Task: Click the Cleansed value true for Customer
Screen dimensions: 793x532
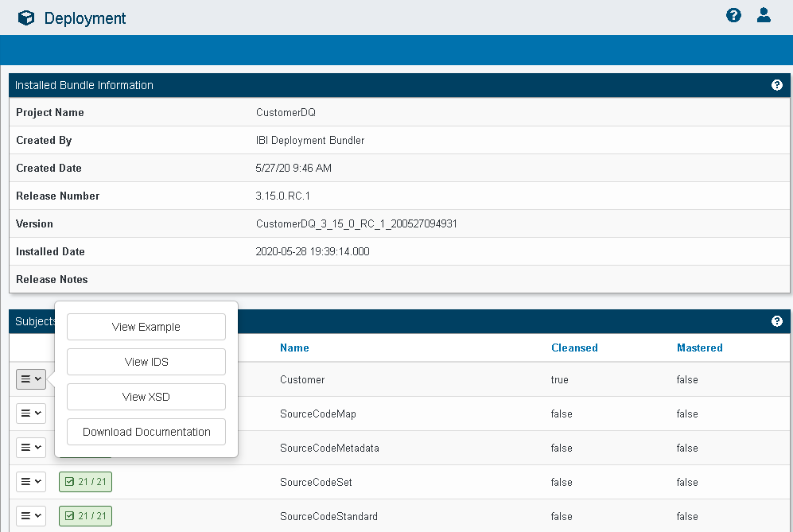Action: point(559,380)
